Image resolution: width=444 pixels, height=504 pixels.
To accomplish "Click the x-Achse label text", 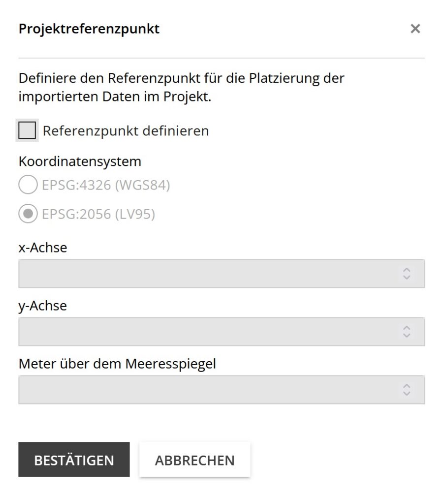I will point(43,248).
